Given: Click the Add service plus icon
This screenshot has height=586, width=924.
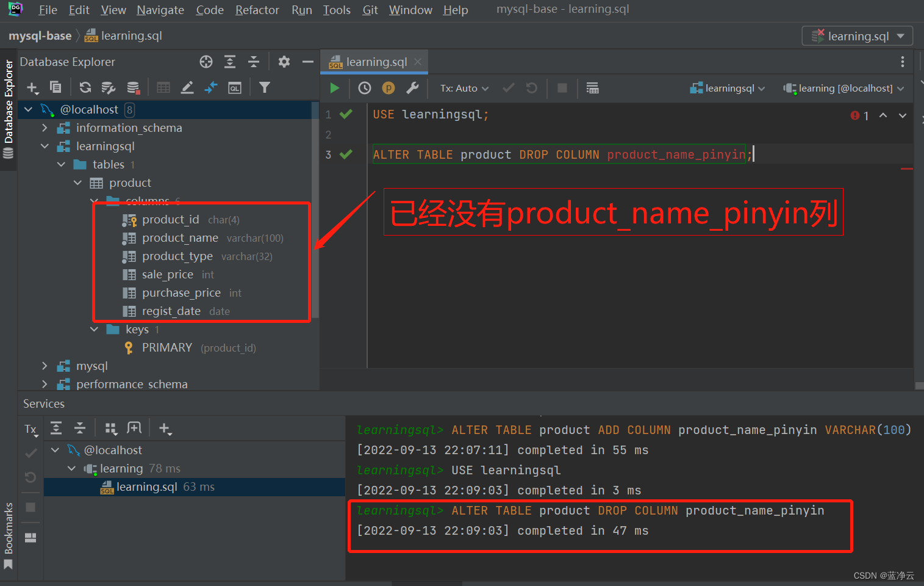Looking at the screenshot, I should (x=165, y=429).
